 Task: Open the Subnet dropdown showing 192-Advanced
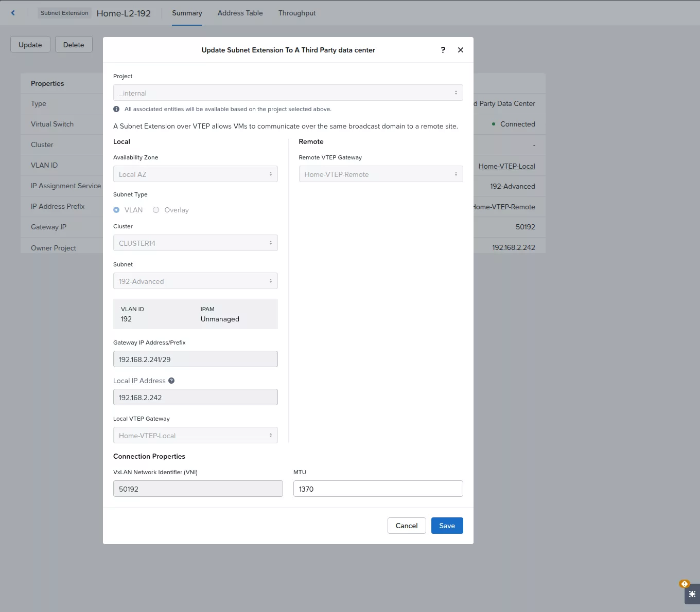(x=196, y=281)
